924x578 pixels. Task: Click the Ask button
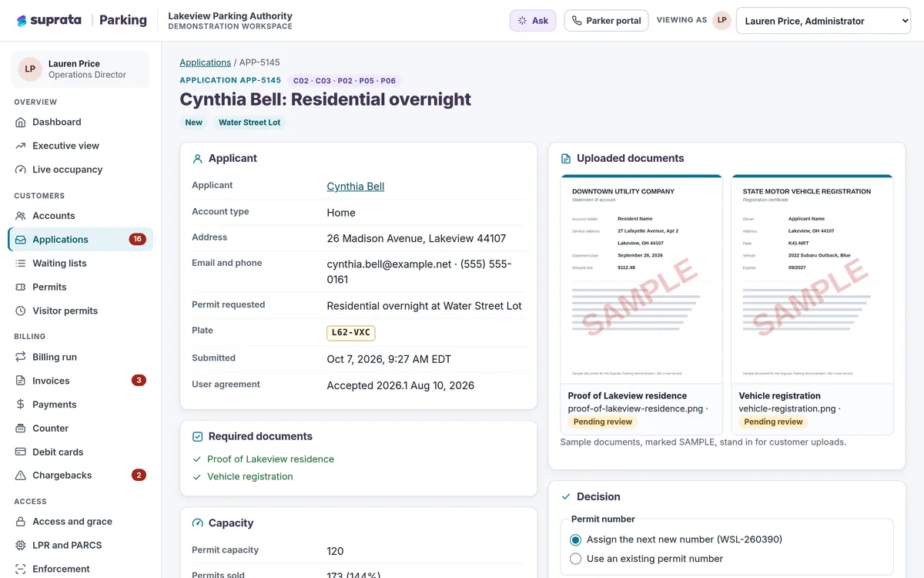[x=533, y=21]
